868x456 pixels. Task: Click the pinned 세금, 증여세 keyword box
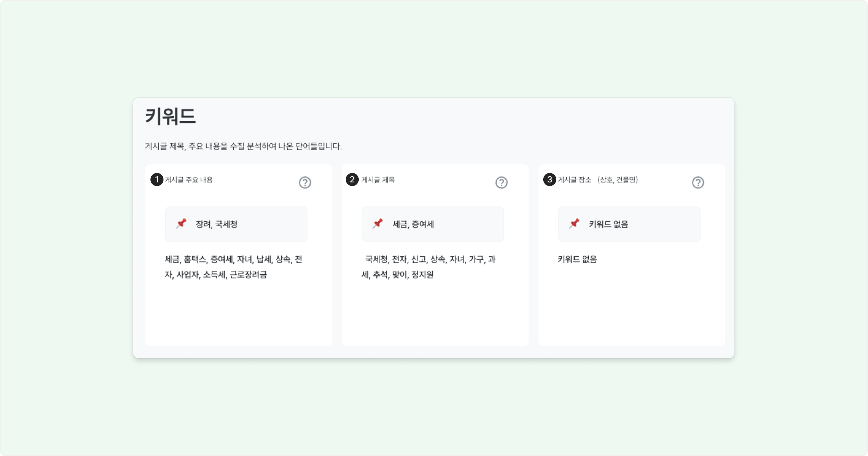pos(433,224)
